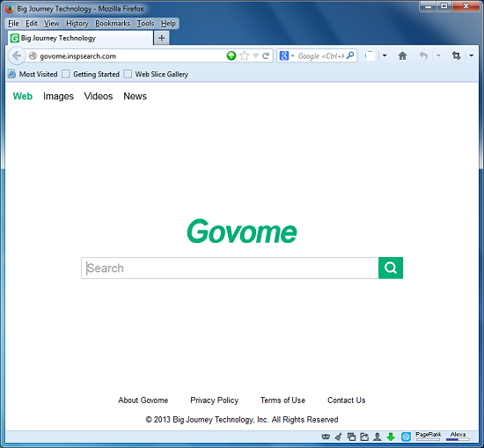The image size is (484, 448).
Task: Click the 2013 Big Journey Technology copyright text
Action: coord(242,420)
